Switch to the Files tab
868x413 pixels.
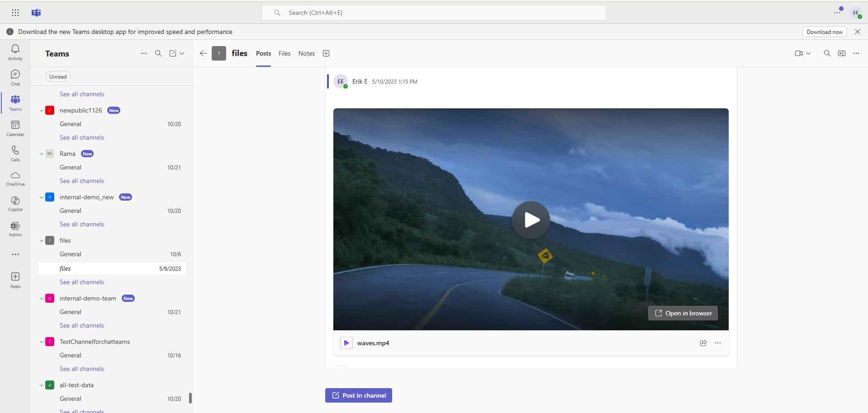click(284, 53)
